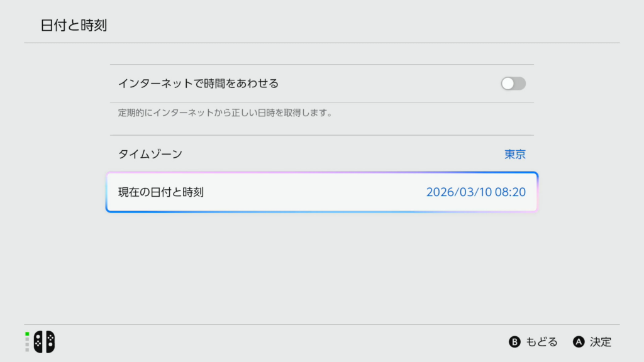Open the 東京 time zone value
The height and width of the screenshot is (362, 644).
(x=515, y=154)
